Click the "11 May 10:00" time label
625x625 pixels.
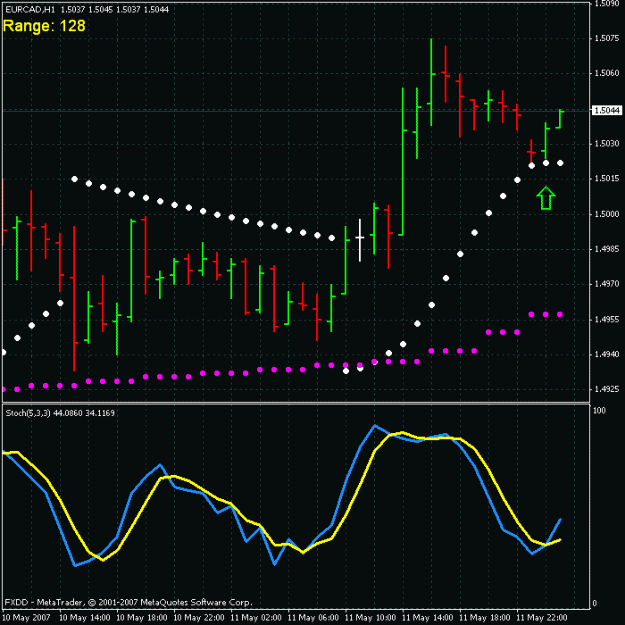370,617
